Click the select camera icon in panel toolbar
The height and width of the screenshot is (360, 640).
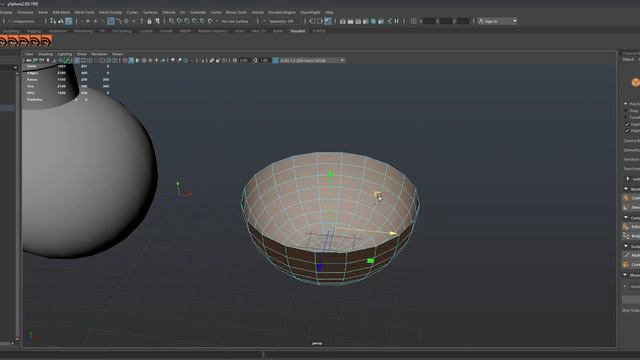(x=28, y=60)
